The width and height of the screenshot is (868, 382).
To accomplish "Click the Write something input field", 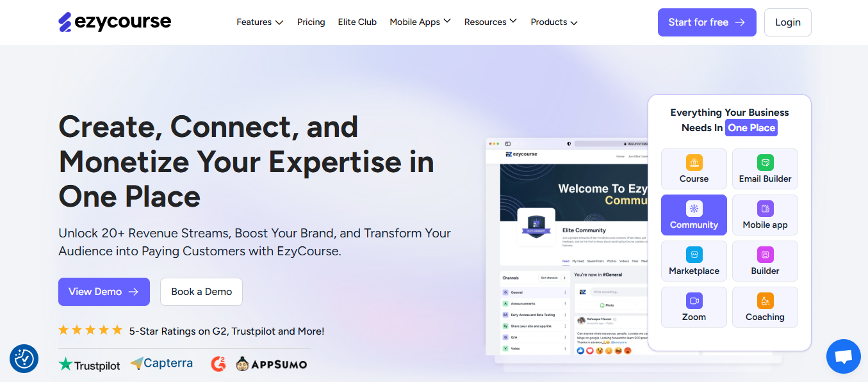I will [619, 292].
